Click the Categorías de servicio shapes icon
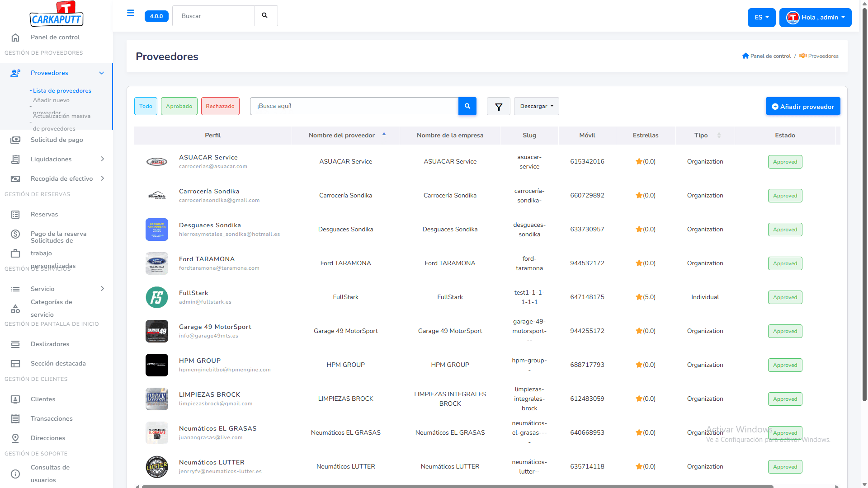Screen dimensions: 868x488 pyautogui.click(x=15, y=309)
